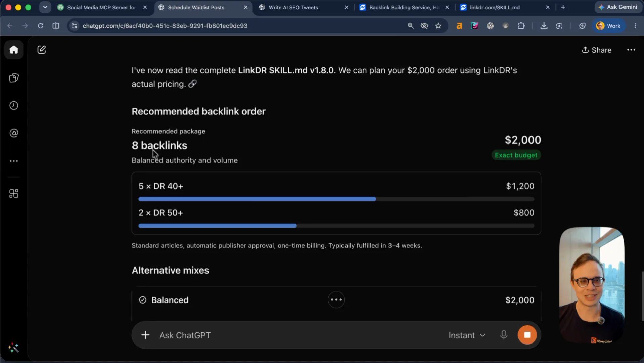Open the browser extensions puzzle icon
Image resolution: width=644 pixels, height=363 pixels.
tap(521, 26)
